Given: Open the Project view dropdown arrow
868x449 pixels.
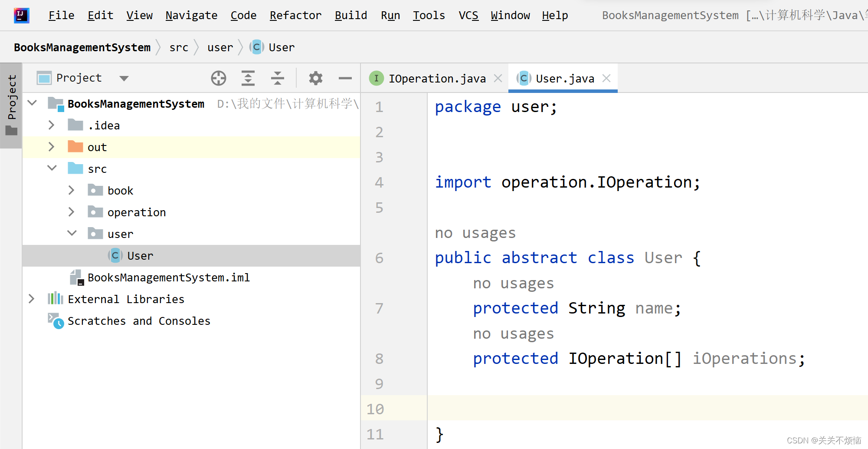Looking at the screenshot, I should pyautogui.click(x=124, y=79).
